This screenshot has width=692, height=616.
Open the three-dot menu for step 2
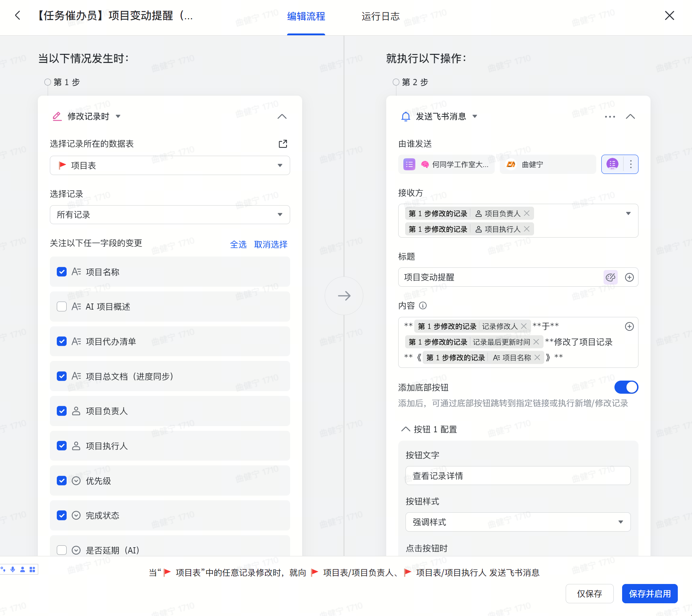pos(610,117)
